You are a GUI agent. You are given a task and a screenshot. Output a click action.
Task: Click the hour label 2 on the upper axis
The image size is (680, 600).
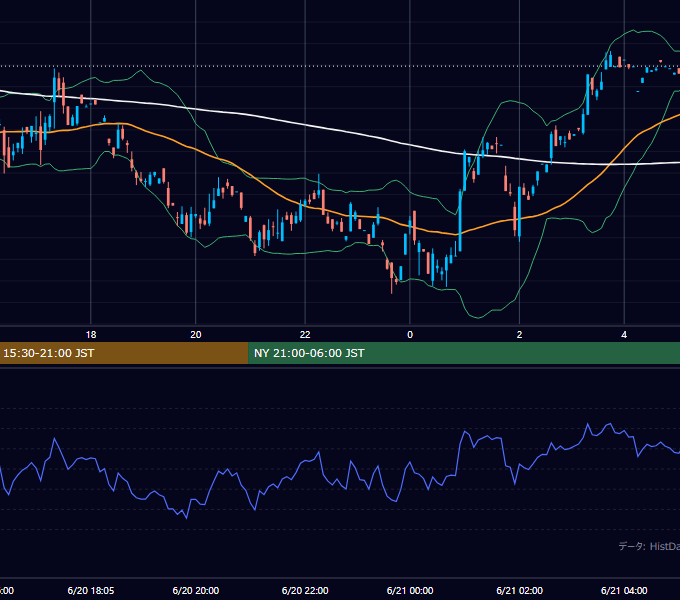[x=519, y=335]
